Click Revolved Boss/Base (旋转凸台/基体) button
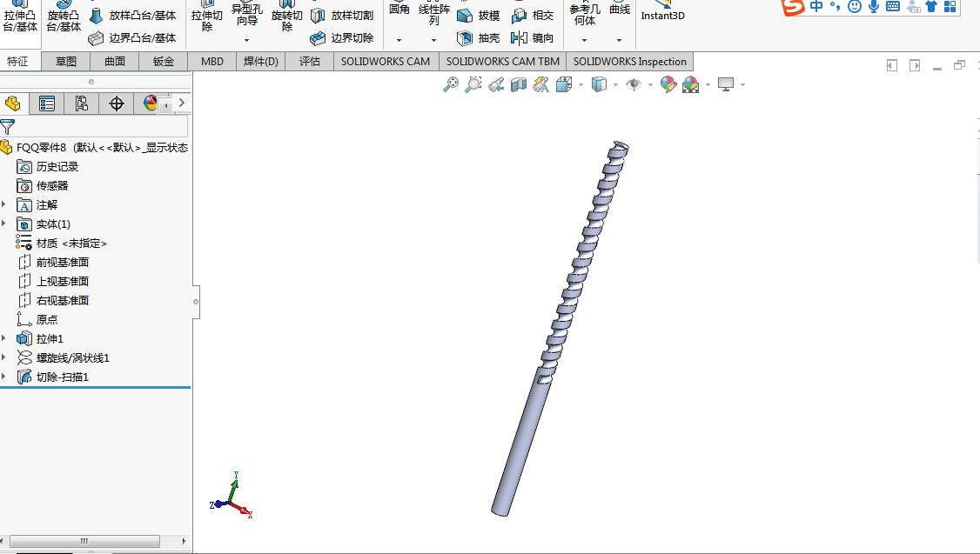This screenshot has width=980, height=554. click(64, 17)
